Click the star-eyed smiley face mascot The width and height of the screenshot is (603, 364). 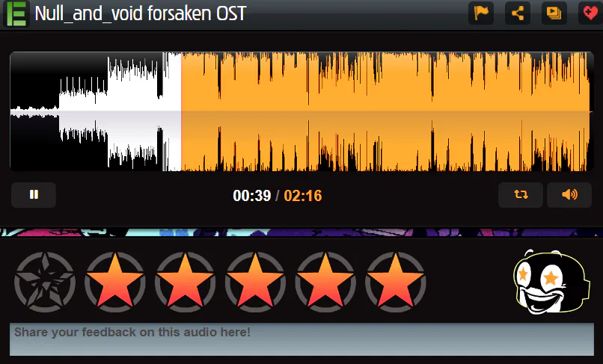coord(551,282)
